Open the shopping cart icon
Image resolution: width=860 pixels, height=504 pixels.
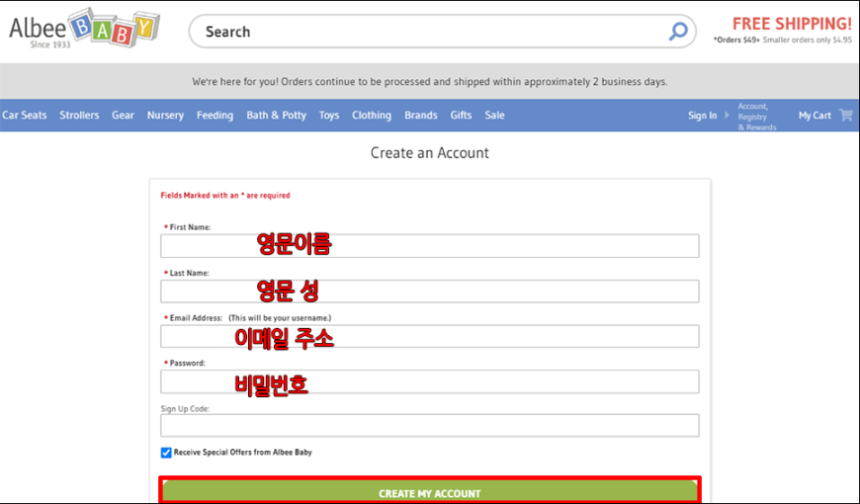click(x=846, y=116)
